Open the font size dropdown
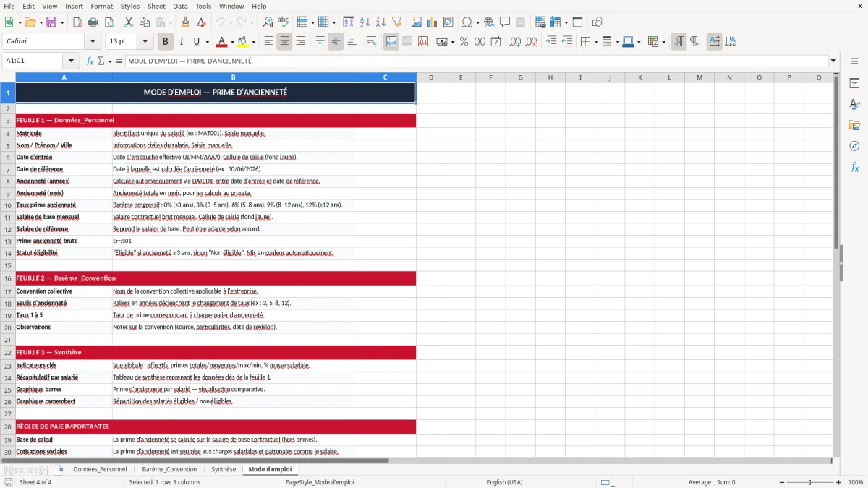 pyautogui.click(x=145, y=42)
